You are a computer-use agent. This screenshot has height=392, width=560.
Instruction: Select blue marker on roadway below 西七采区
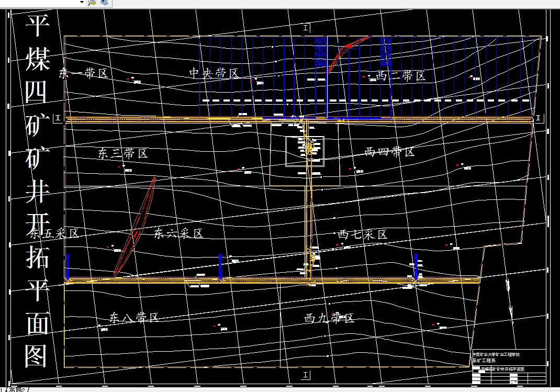[416, 267]
